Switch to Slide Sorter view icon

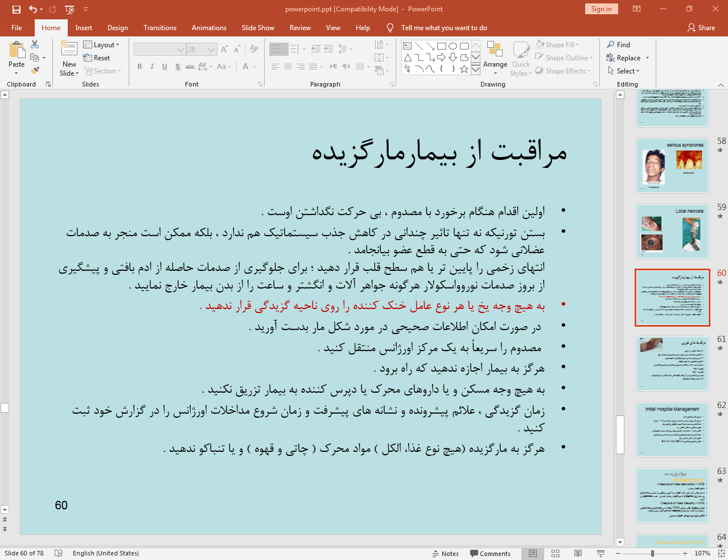click(x=556, y=553)
